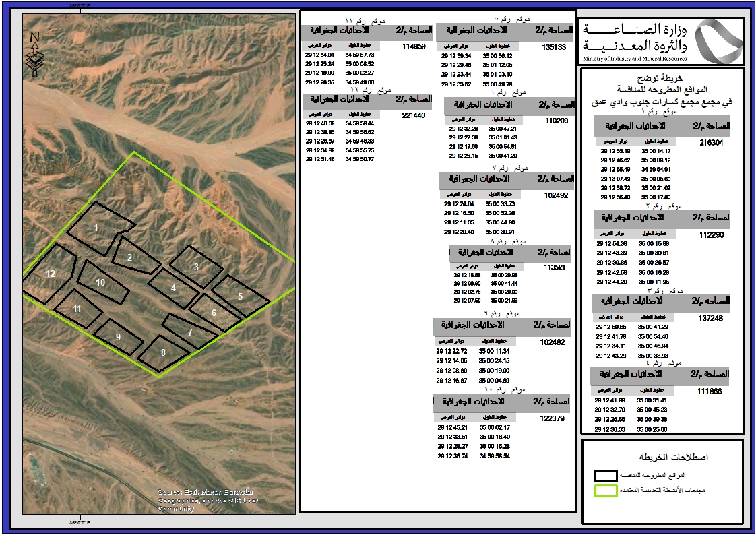
Task: Select parcel number 5 near green boundary
Action: coord(240,296)
